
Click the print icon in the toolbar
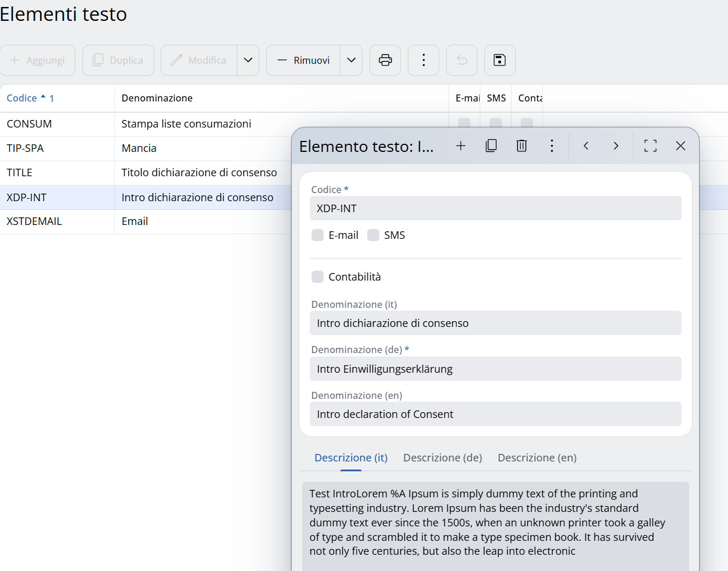(385, 60)
